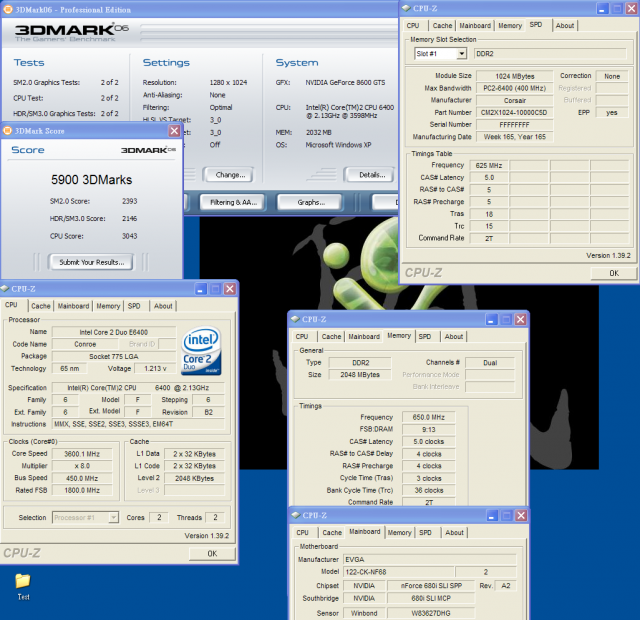Minimize the CPU-Z Memory window
The height and width of the screenshot is (620, 640).
pyautogui.click(x=491, y=319)
